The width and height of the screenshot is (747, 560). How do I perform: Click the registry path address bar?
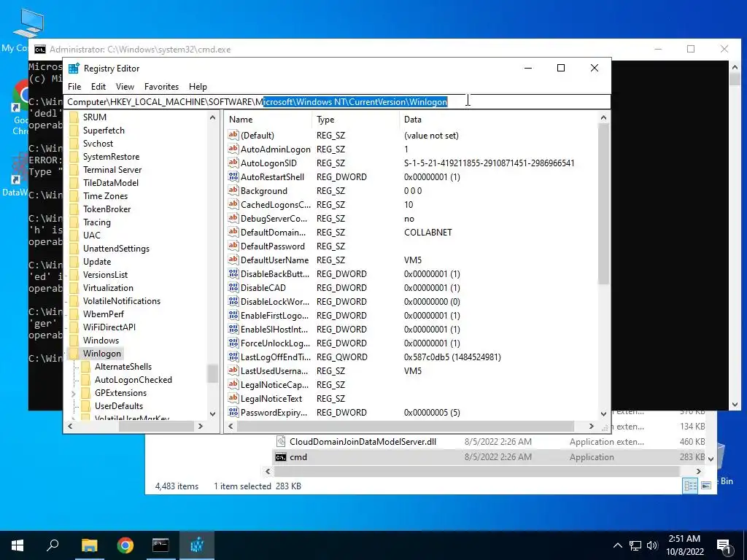click(337, 102)
